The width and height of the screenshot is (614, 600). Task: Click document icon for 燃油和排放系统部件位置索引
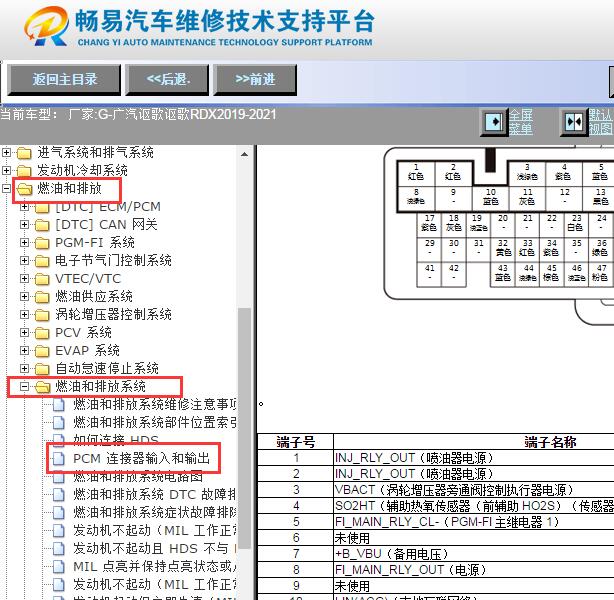pyautogui.click(x=59, y=423)
